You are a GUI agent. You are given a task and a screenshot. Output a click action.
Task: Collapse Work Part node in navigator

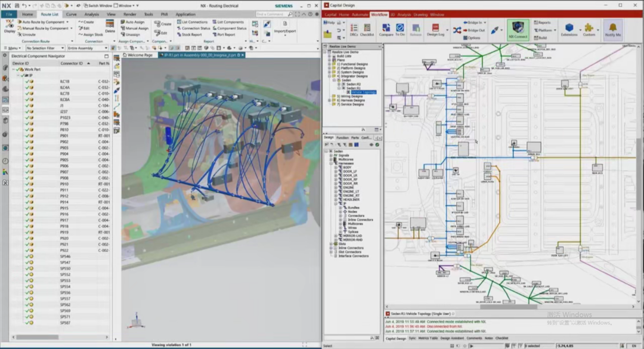point(14,69)
